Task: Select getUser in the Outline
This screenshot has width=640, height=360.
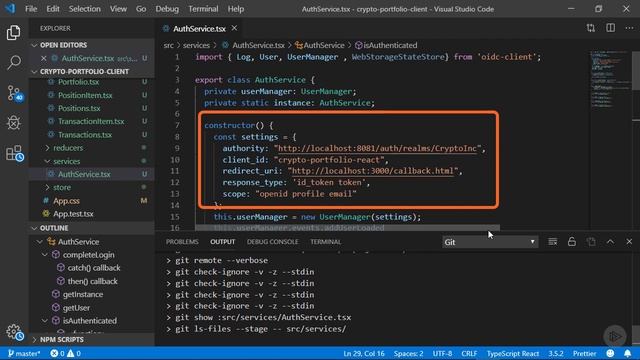Action: click(x=76, y=308)
